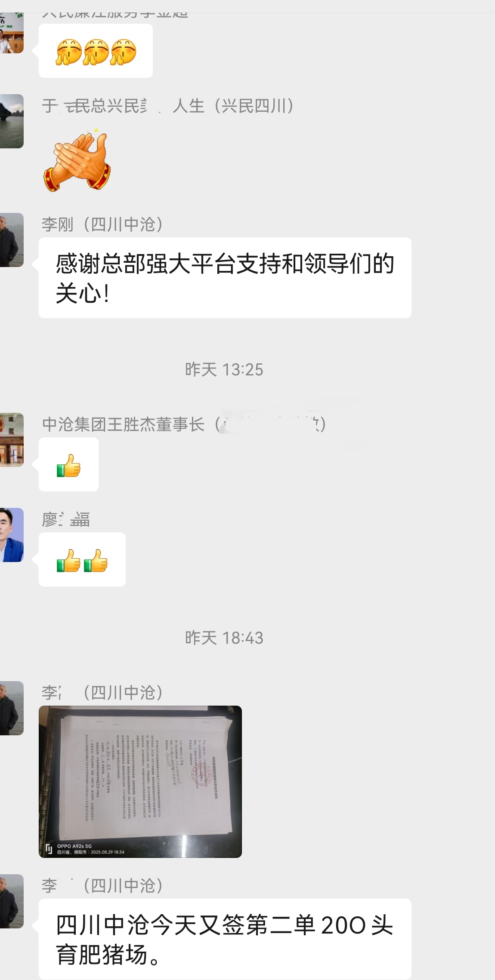Open the blue-suit avatar of 廖
The image size is (495, 980).
[x=12, y=535]
